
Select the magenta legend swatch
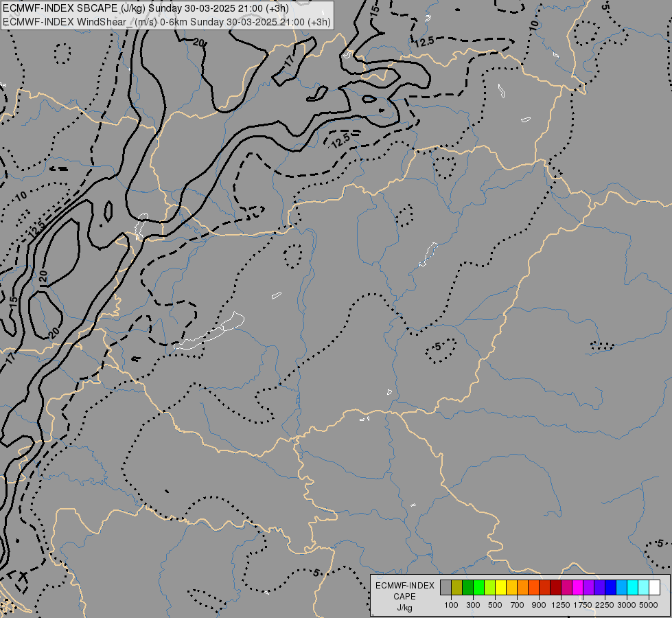577,587
